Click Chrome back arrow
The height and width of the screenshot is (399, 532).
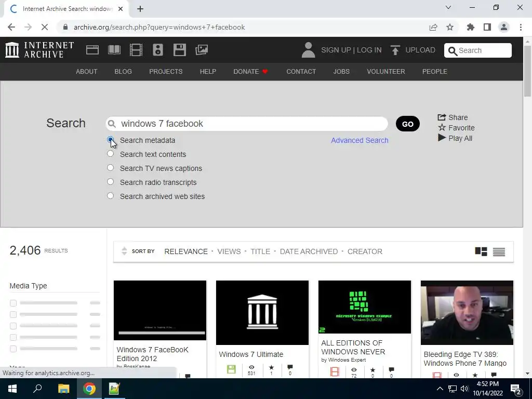click(x=11, y=27)
